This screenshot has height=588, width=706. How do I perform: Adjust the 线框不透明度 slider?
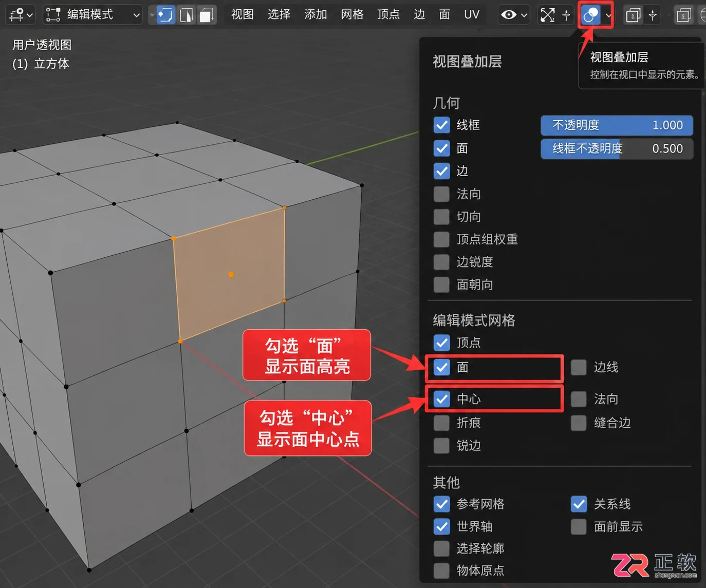[617, 149]
